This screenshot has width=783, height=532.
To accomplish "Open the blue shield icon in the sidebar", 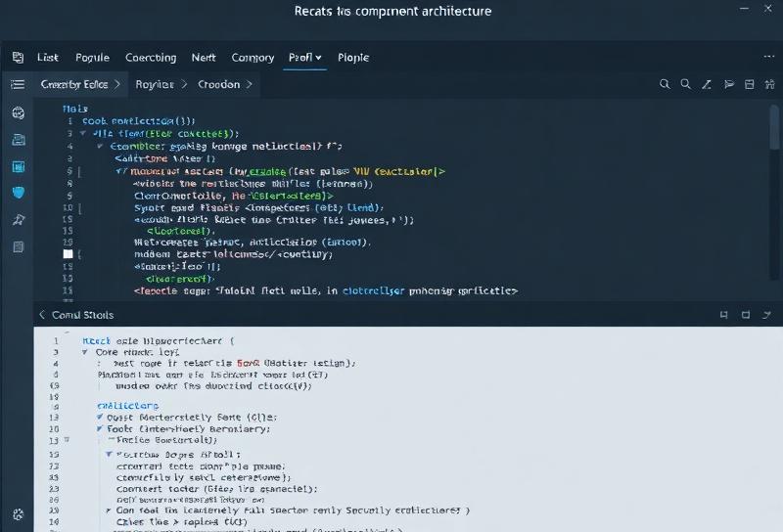I will [19, 193].
